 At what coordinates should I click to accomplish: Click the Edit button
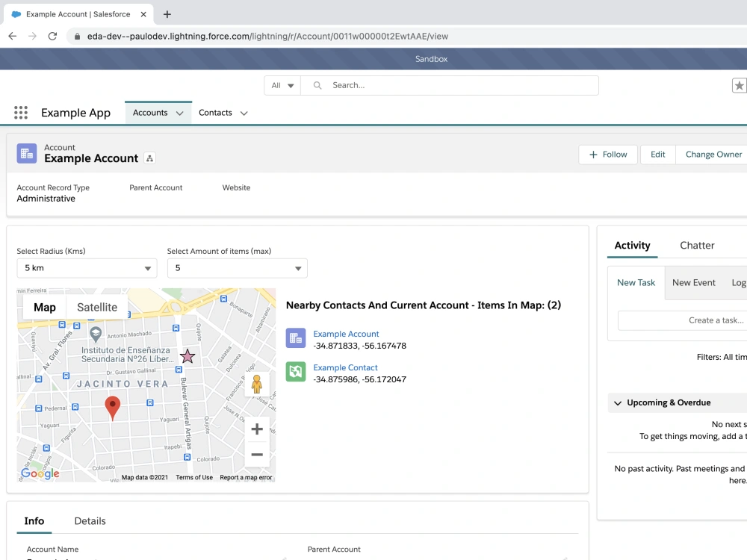point(658,155)
